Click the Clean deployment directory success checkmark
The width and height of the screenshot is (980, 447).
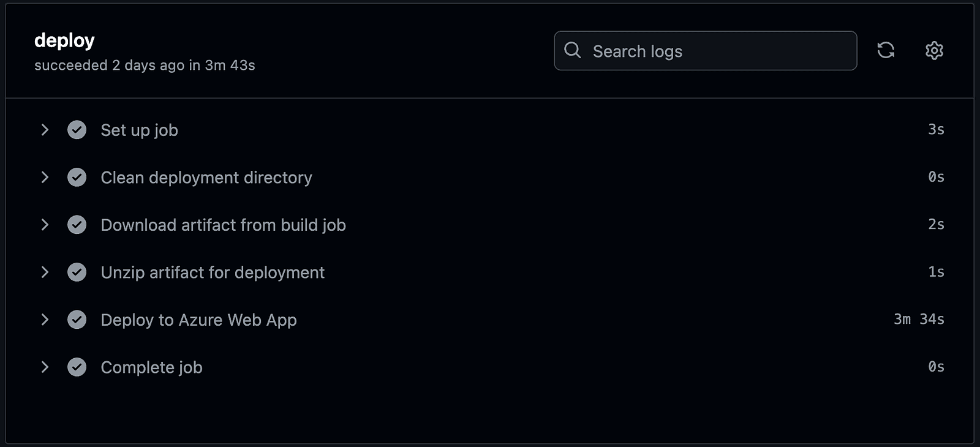coord(77,178)
